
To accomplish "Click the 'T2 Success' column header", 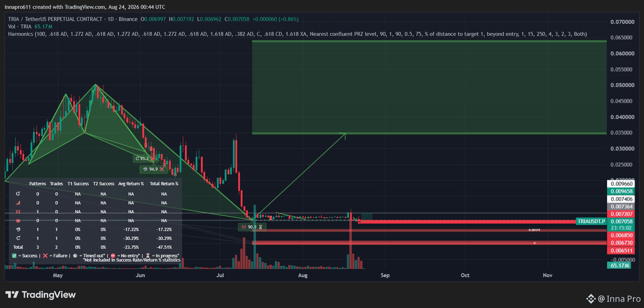I will [104, 184].
